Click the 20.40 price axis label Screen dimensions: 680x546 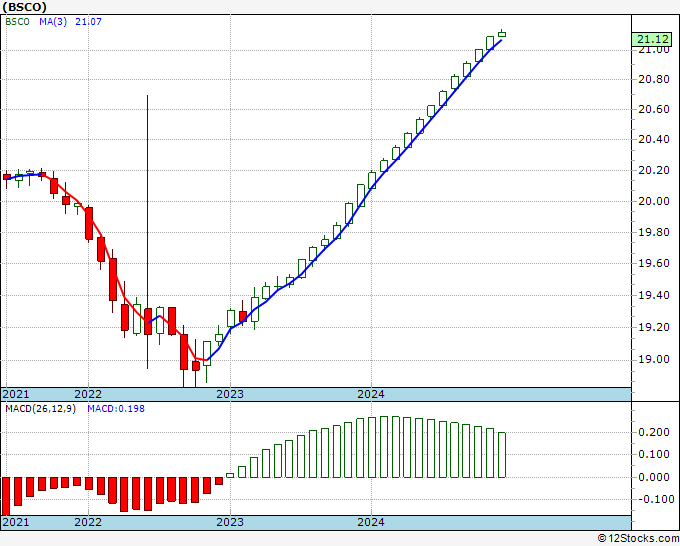tap(654, 140)
